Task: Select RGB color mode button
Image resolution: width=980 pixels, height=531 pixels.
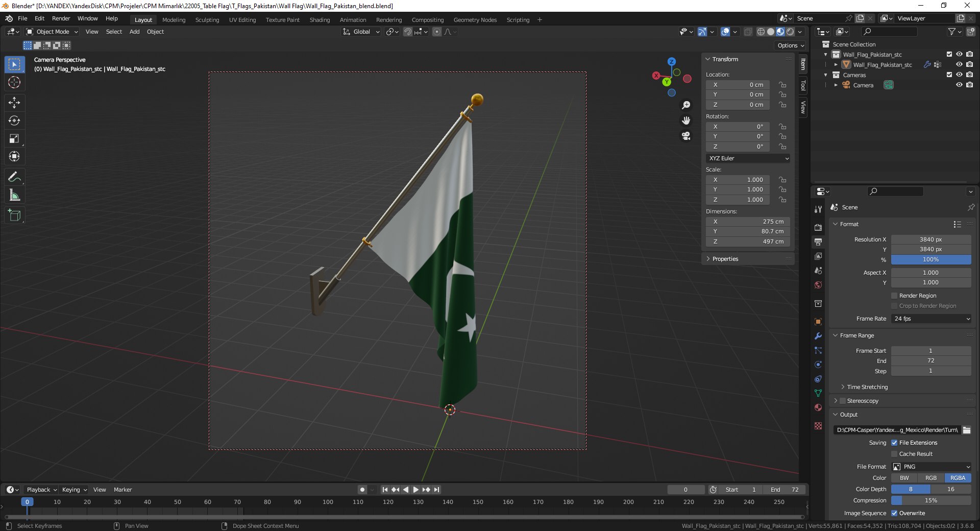Action: (x=931, y=478)
